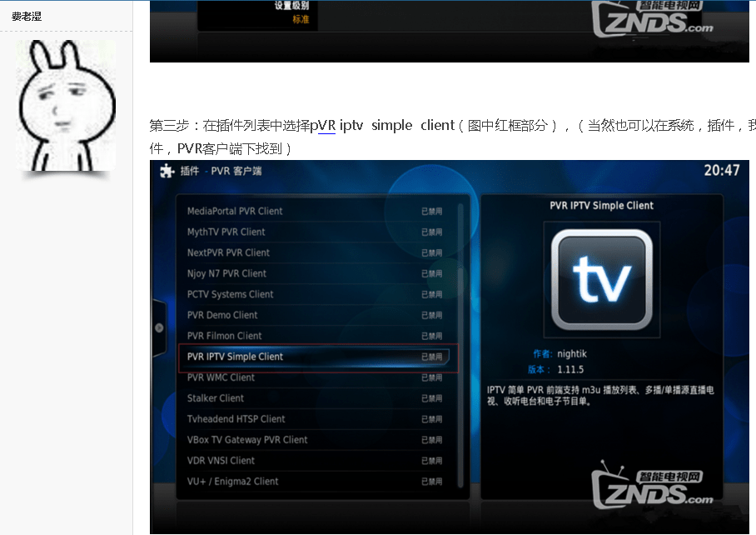
Task: Select NextPVR PVR Client add-on
Action: (228, 253)
